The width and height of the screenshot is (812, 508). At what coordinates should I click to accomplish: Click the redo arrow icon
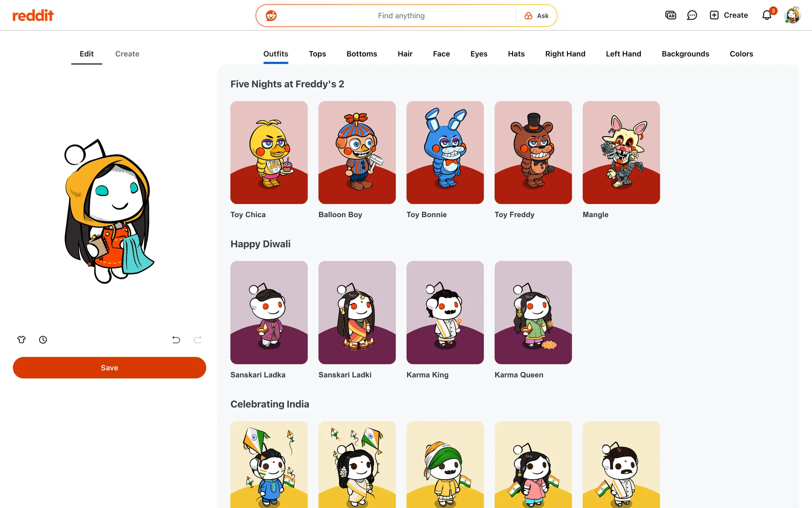198,340
